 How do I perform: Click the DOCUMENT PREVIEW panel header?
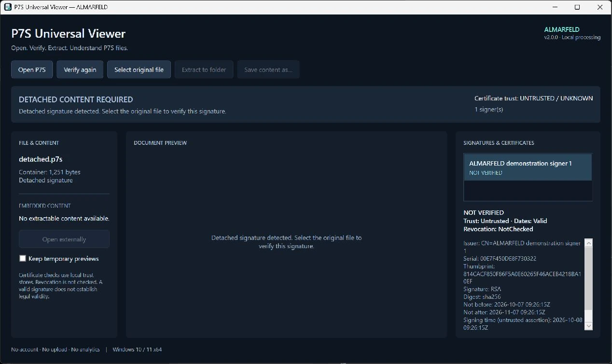[x=160, y=143]
